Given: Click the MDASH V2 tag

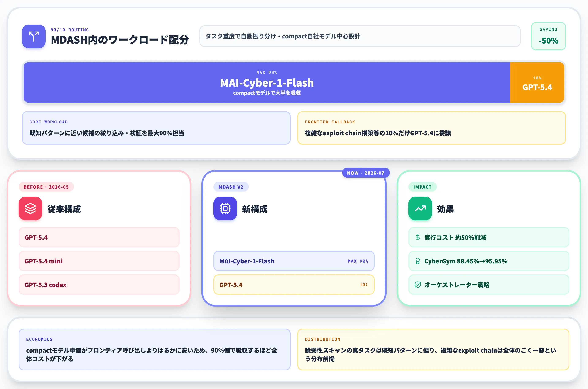Looking at the screenshot, I should [x=231, y=187].
